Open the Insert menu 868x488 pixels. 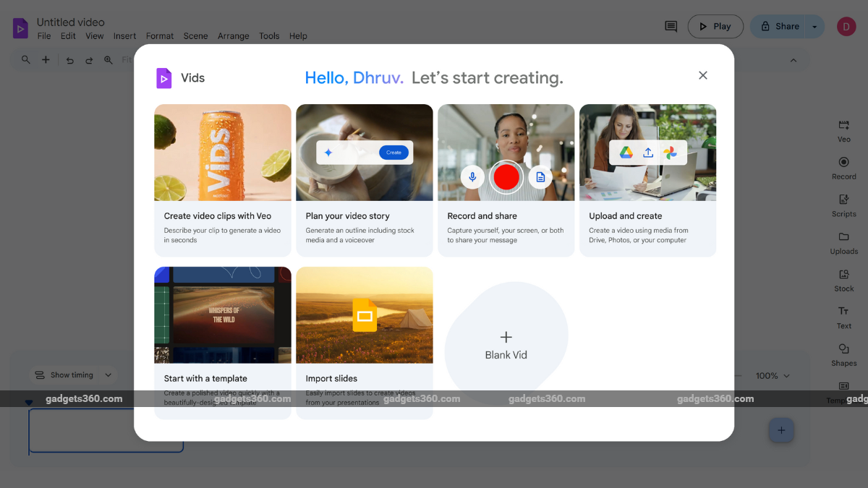[x=124, y=36]
